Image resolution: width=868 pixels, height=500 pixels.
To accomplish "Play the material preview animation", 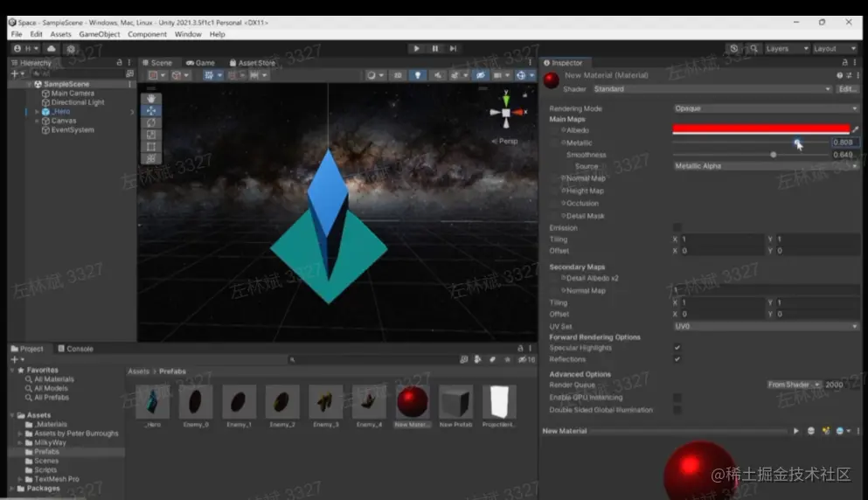I will 796,431.
